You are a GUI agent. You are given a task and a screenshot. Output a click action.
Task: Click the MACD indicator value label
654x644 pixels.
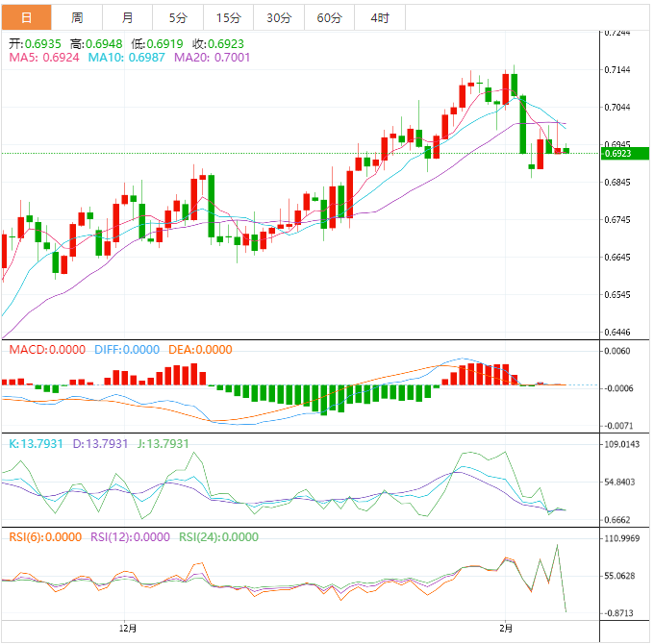coord(46,350)
